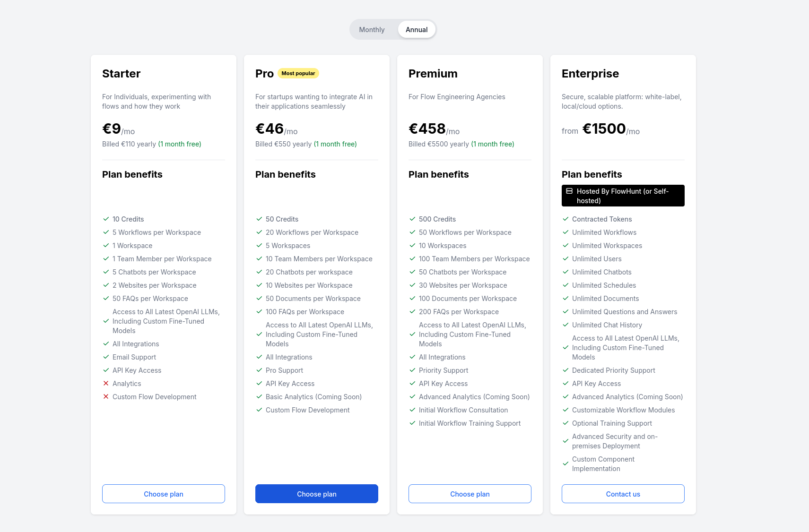This screenshot has width=809, height=532.
Task: Select the Annual billing option
Action: click(x=417, y=30)
